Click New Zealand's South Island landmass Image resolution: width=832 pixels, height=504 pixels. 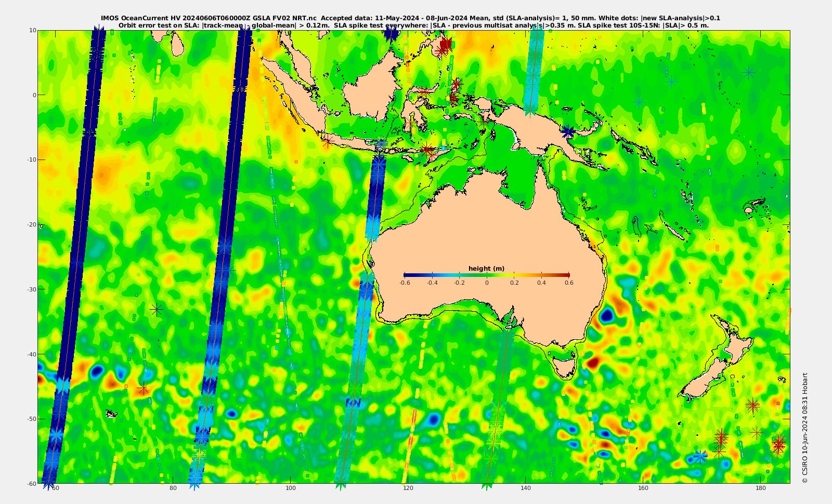pos(703,379)
